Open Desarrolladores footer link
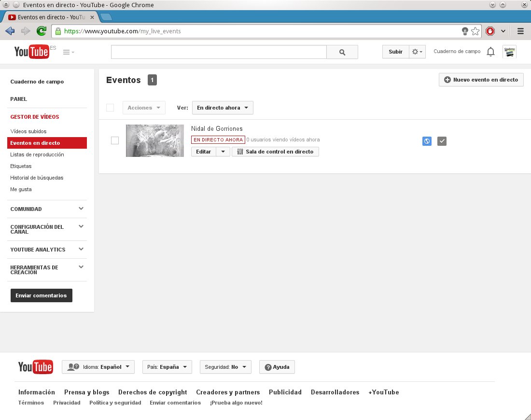Screen dimensions: 531x420 tap(335, 392)
